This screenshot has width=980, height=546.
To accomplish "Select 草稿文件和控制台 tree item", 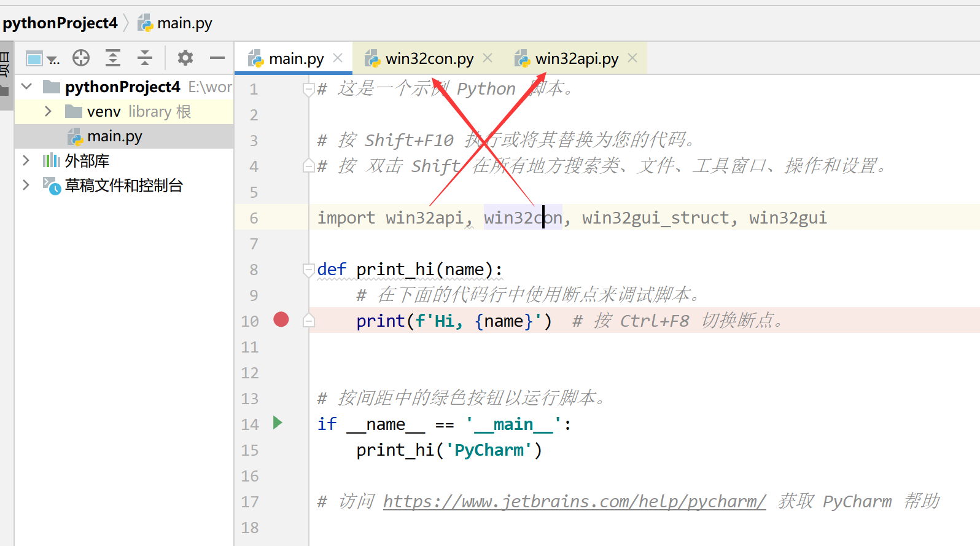I will pos(124,185).
